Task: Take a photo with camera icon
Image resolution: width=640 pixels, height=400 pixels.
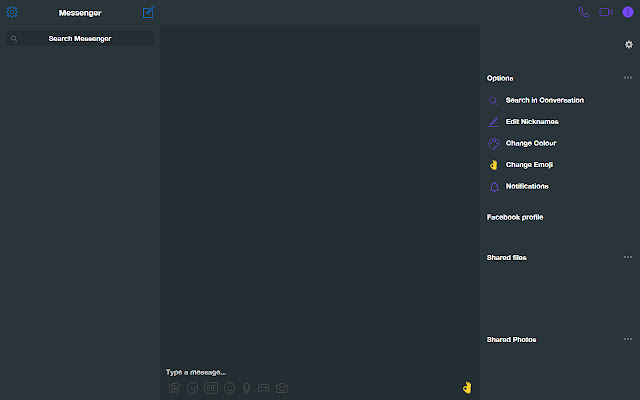Action: click(x=282, y=388)
